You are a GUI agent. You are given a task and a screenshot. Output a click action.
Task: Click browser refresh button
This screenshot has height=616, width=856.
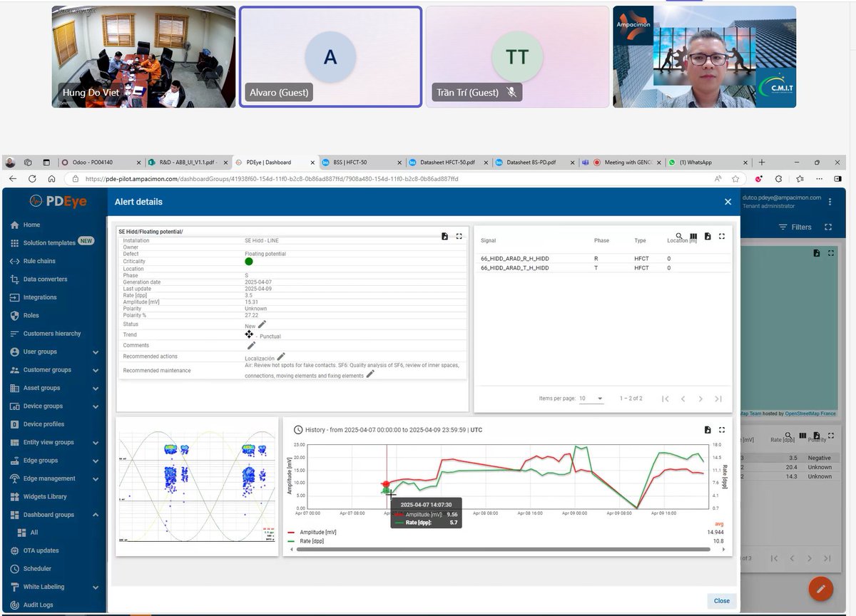tap(32, 179)
